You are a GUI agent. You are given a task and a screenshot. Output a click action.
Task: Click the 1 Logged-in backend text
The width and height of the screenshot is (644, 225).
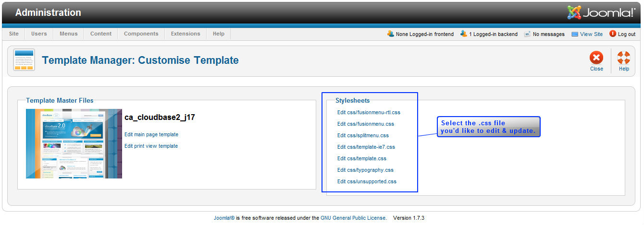pos(494,34)
